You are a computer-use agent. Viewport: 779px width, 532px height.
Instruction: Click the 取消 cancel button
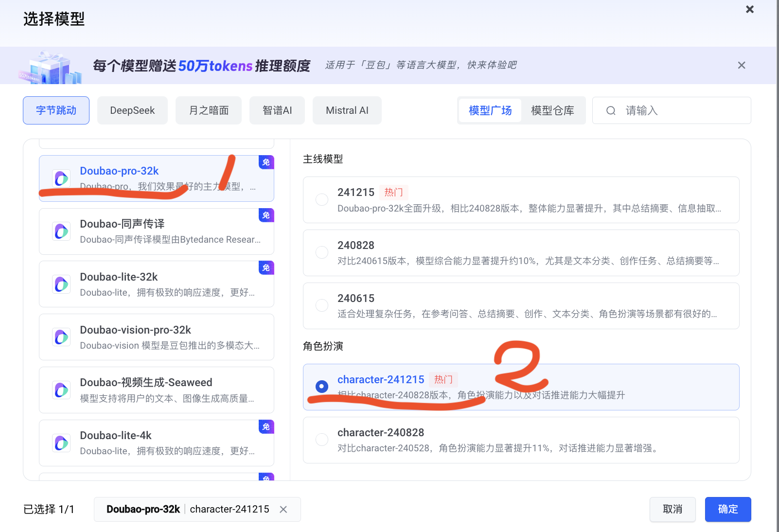[672, 509]
